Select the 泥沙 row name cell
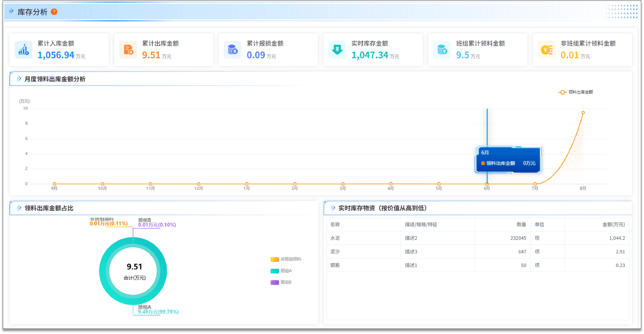644x334 pixels. (x=364, y=252)
